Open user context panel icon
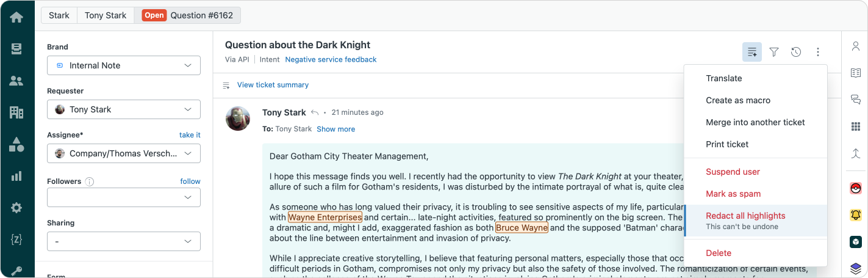This screenshot has height=278, width=868. pos(855,46)
